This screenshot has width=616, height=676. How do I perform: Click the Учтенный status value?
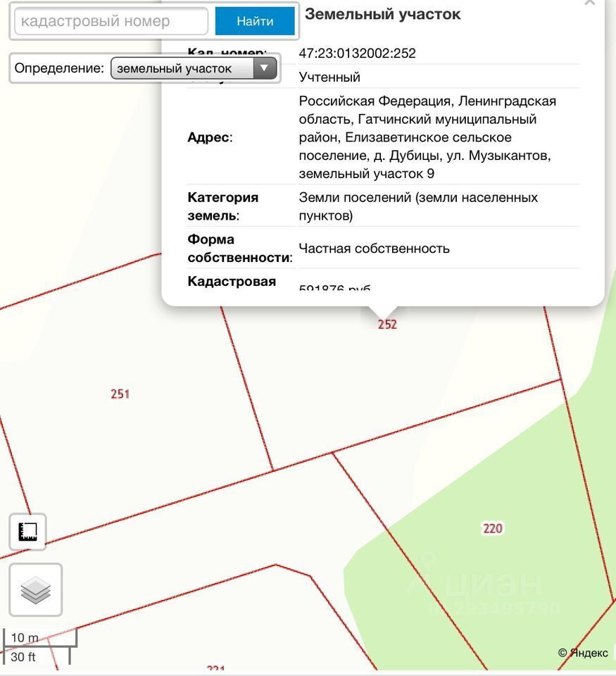(x=329, y=77)
